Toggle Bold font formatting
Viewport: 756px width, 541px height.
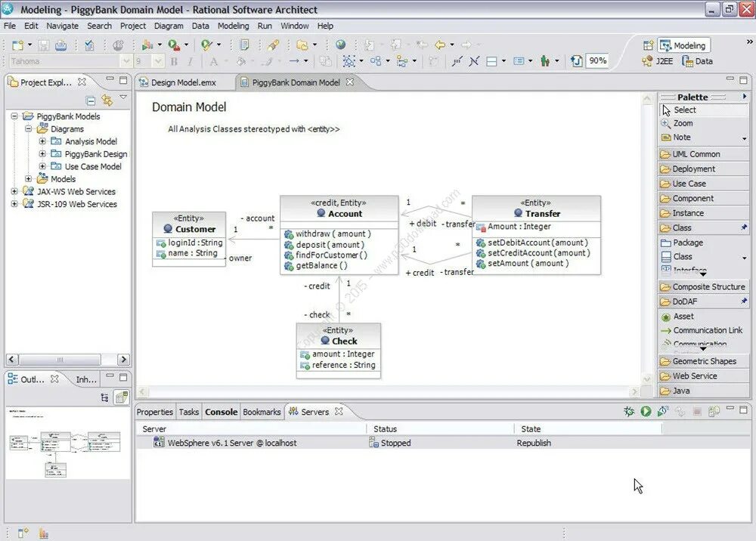coord(174,61)
